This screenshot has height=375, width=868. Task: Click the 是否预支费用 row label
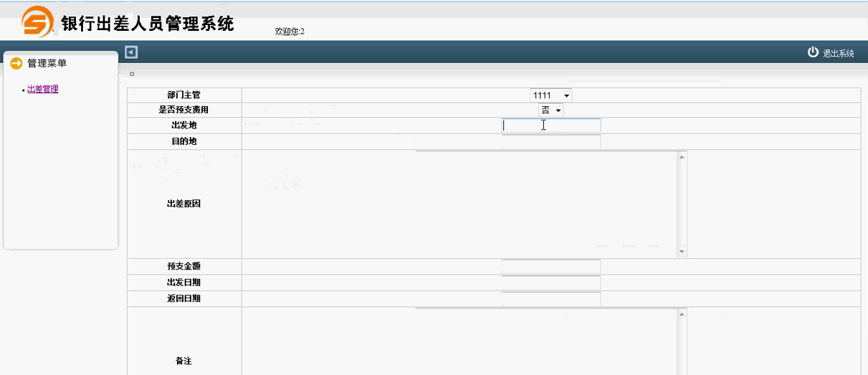[183, 110]
